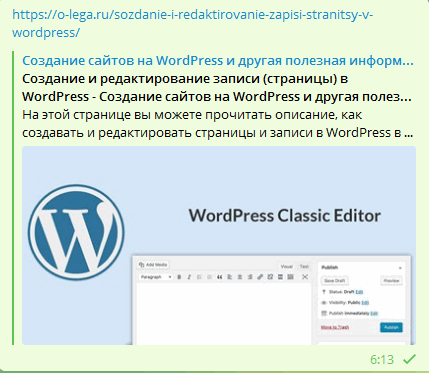Open the WordPress Classic Editor preview image

point(219,245)
